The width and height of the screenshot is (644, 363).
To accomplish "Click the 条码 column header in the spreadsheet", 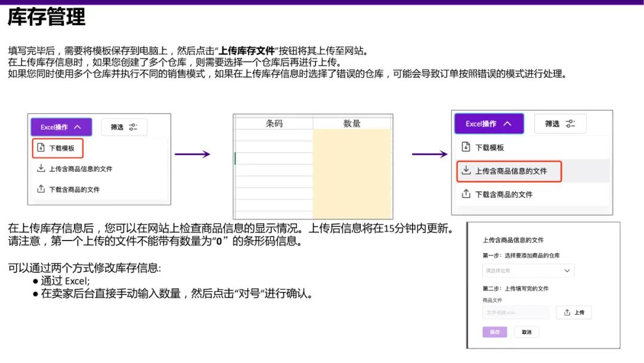I will [273, 122].
